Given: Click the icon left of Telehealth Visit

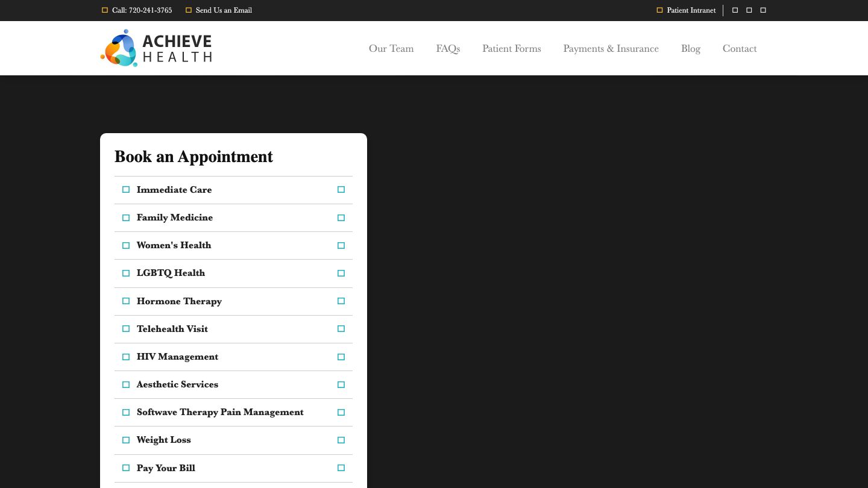Looking at the screenshot, I should point(126,329).
